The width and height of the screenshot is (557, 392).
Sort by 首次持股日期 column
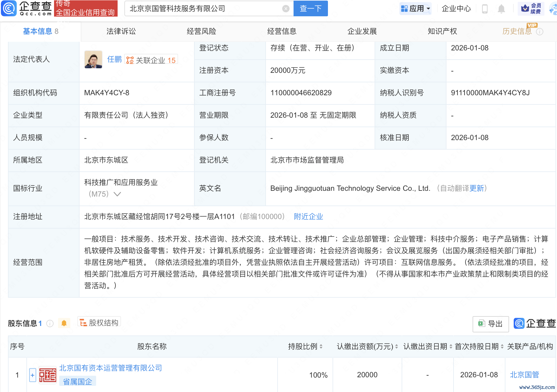(502, 347)
